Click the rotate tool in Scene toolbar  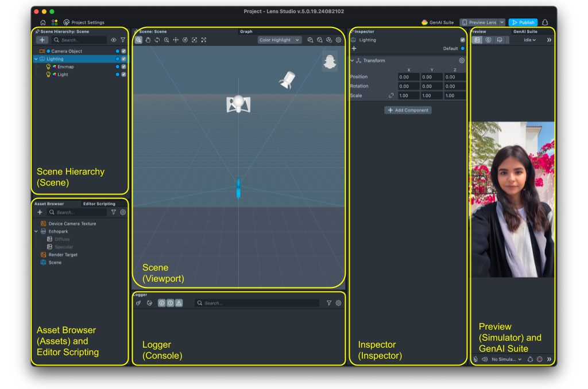157,40
